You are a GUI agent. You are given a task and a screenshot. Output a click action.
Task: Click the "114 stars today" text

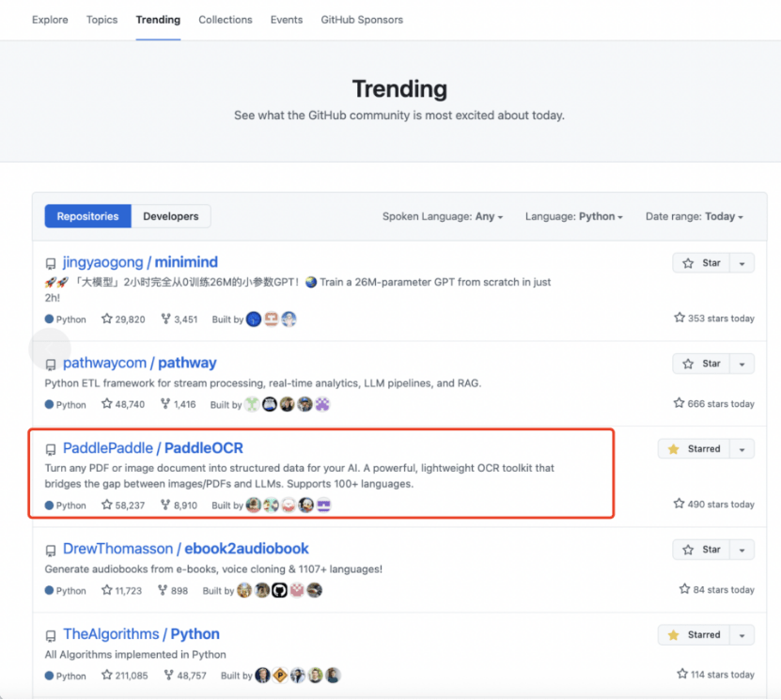[x=716, y=674]
